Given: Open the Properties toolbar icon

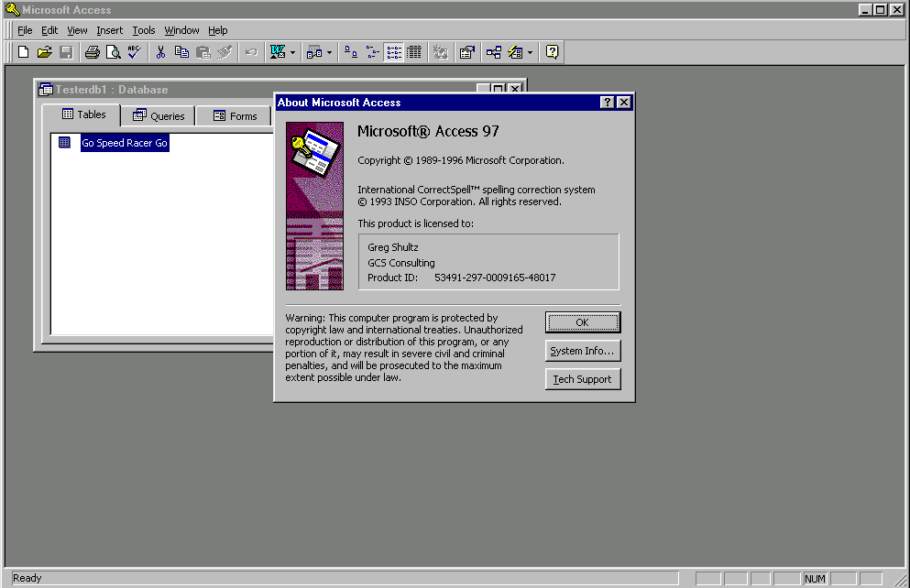Looking at the screenshot, I should pos(467,52).
